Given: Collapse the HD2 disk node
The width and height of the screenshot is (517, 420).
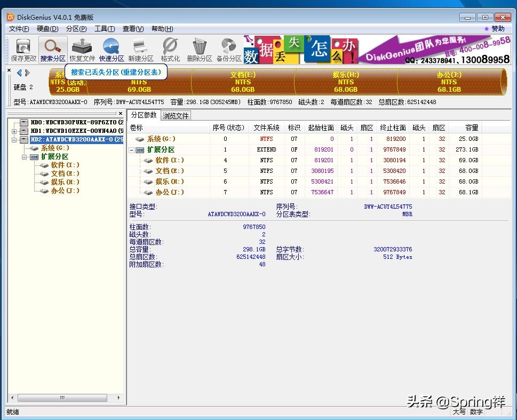Looking at the screenshot, I should (x=14, y=140).
